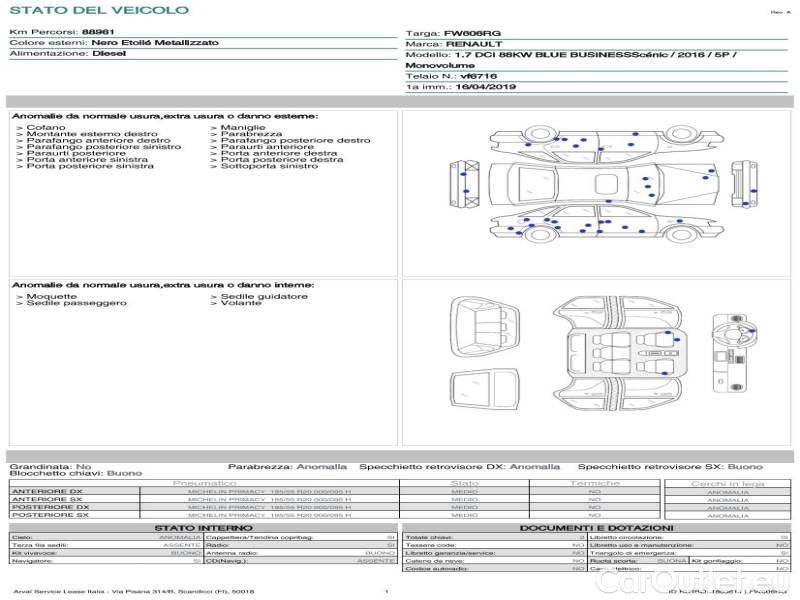Image resolution: width=800 pixels, height=600 pixels.
Task: Select the Terza fila sedili row label
Action: (39, 545)
